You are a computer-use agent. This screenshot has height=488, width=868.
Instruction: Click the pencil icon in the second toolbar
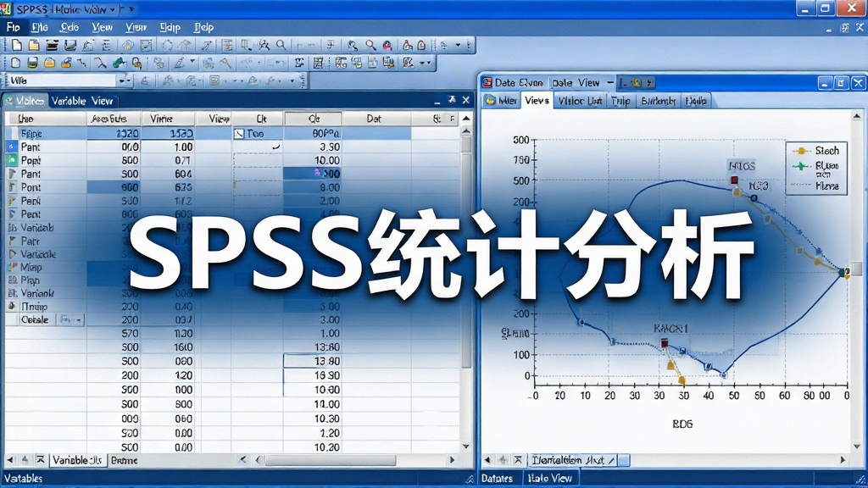click(180, 63)
